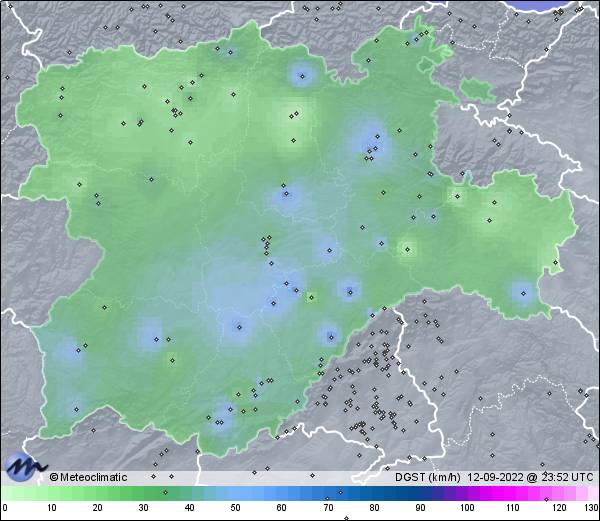Click the Meteoclimatic wave logo
This screenshot has height=521, width=600.
click(25, 467)
